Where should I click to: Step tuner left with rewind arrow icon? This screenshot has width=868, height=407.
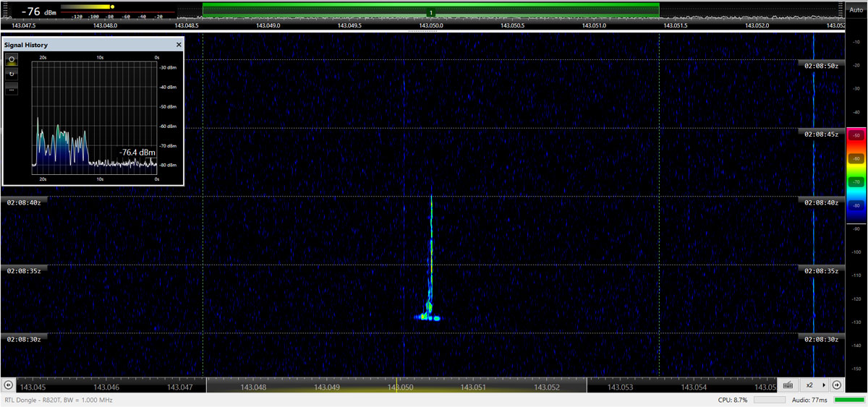7,385
